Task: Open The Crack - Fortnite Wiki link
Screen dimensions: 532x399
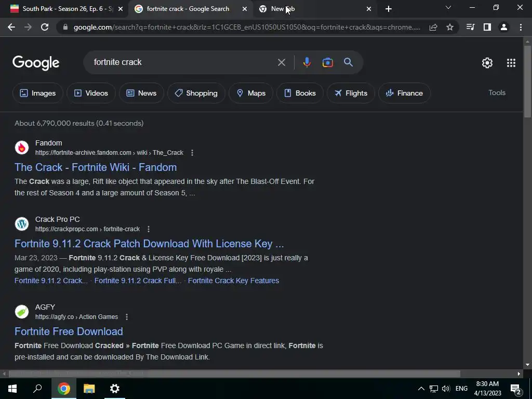Action: click(x=96, y=167)
